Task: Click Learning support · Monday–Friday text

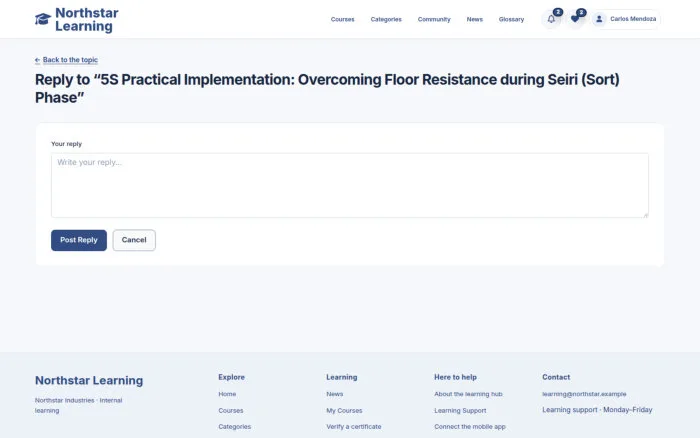Action: (597, 410)
